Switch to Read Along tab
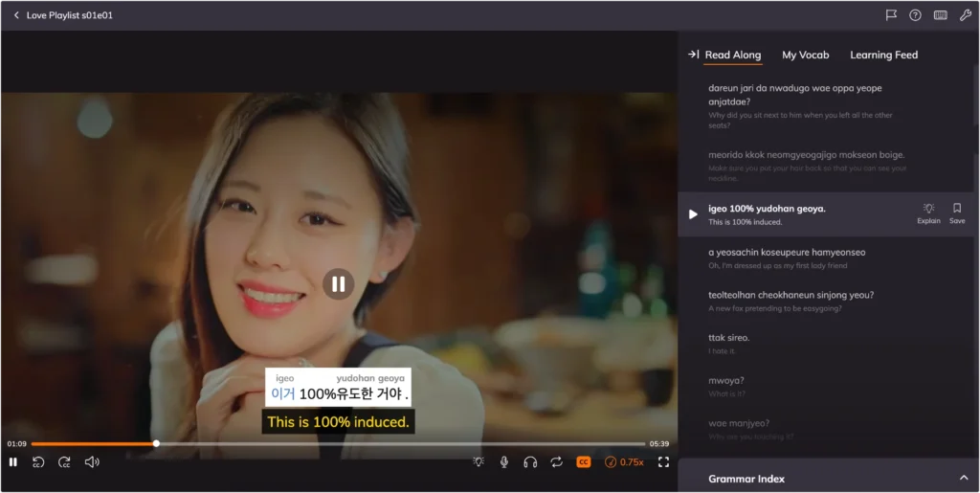The width and height of the screenshot is (980, 493). (732, 55)
